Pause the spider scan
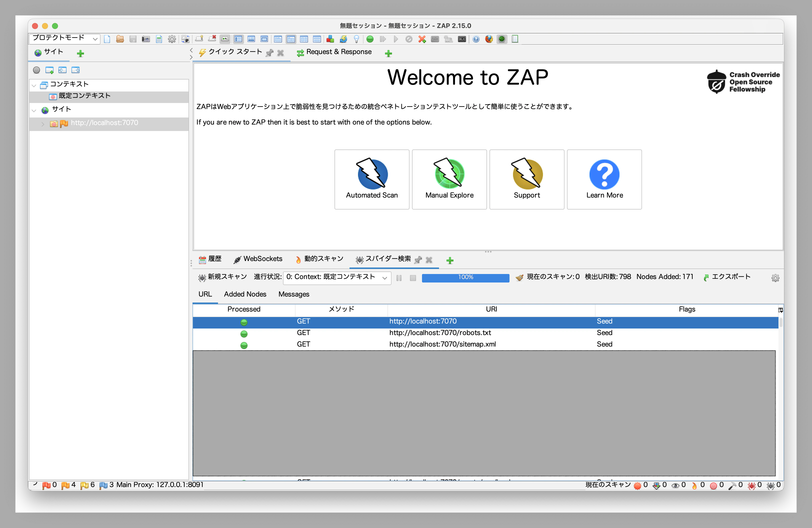The width and height of the screenshot is (812, 528). pos(399,278)
